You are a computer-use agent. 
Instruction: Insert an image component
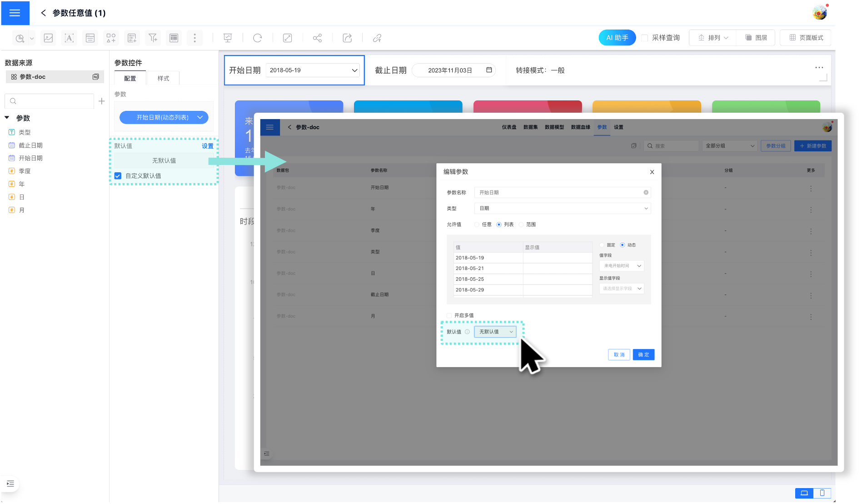(48, 38)
